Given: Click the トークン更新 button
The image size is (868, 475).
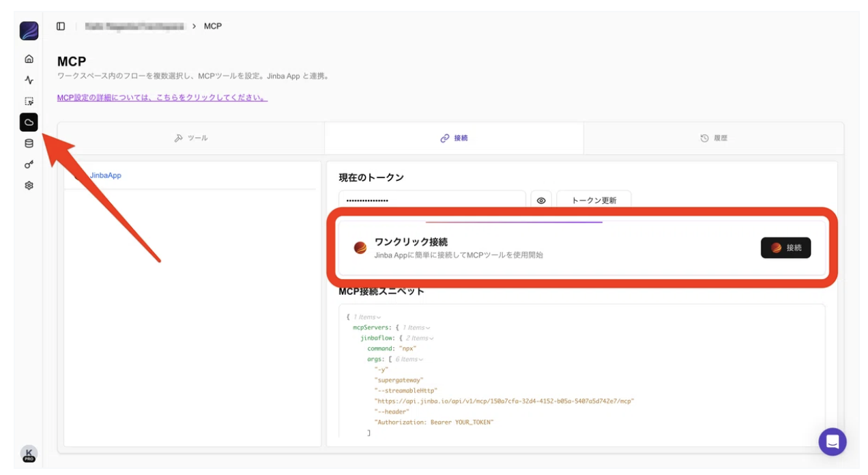Looking at the screenshot, I should pos(594,201).
